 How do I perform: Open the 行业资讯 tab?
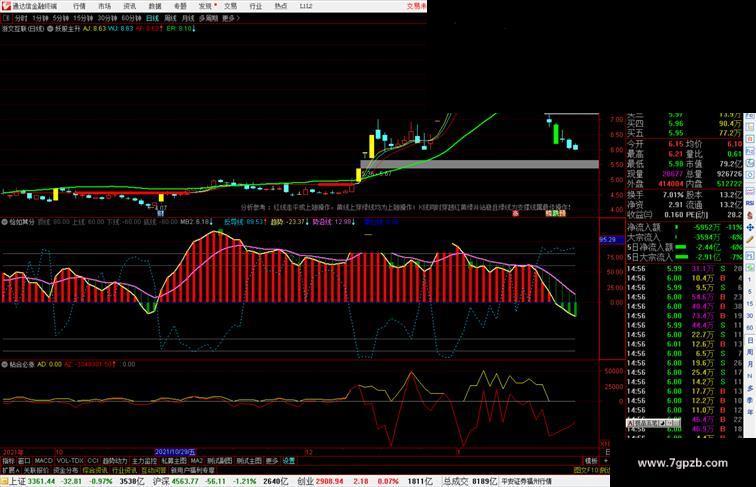pos(124,471)
